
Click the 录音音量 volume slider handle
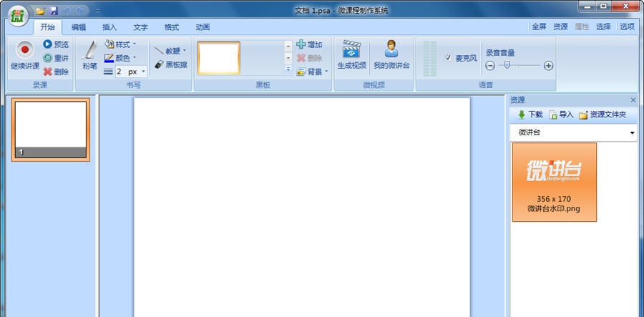pos(507,64)
